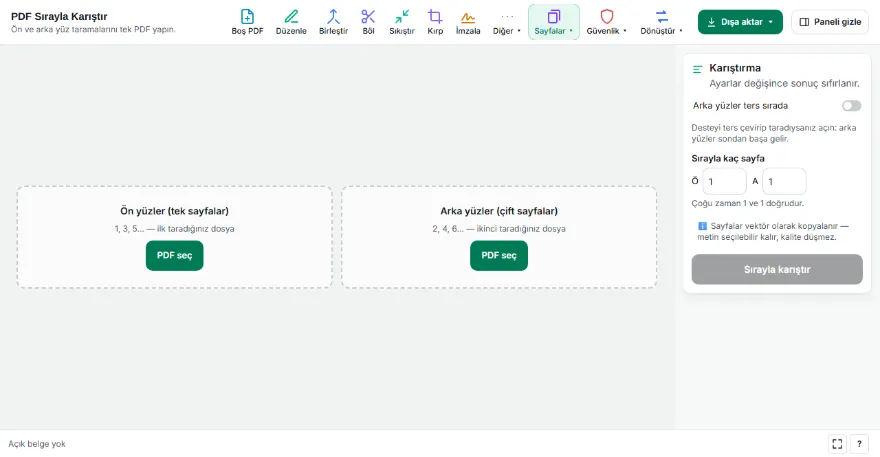Open the Düzenle edit tool

pos(291,22)
